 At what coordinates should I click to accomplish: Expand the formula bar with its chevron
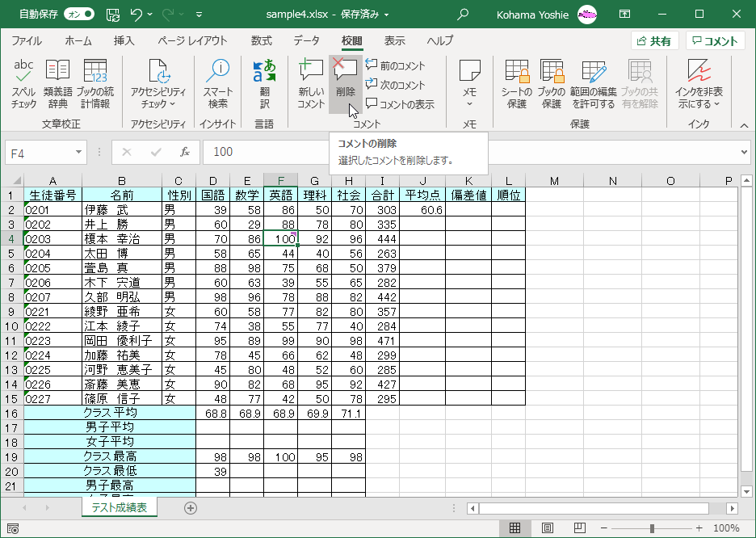pyautogui.click(x=744, y=151)
